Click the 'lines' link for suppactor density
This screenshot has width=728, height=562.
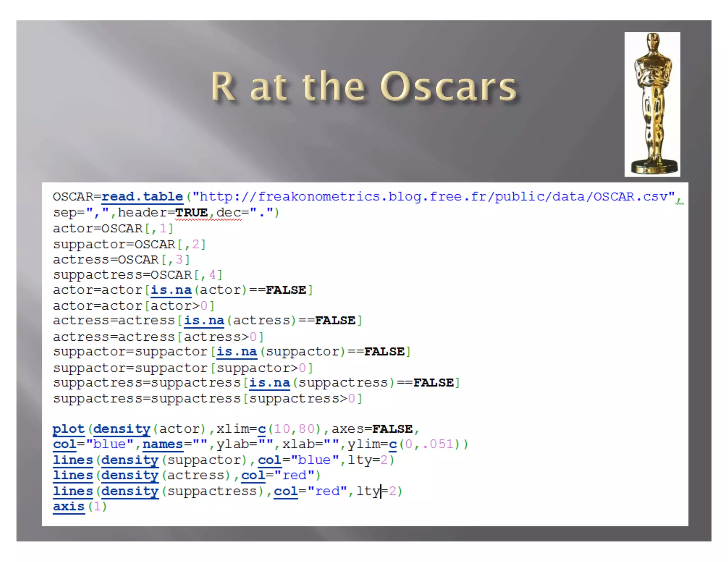tap(73, 460)
